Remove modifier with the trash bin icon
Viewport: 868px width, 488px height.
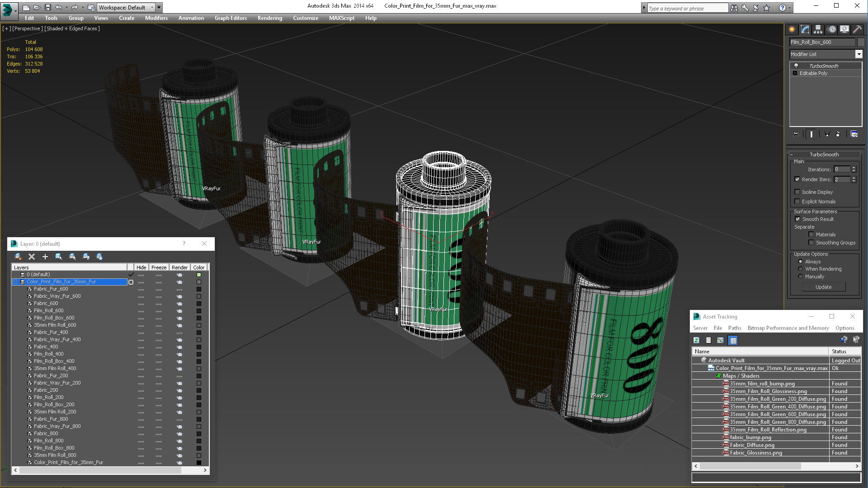838,134
